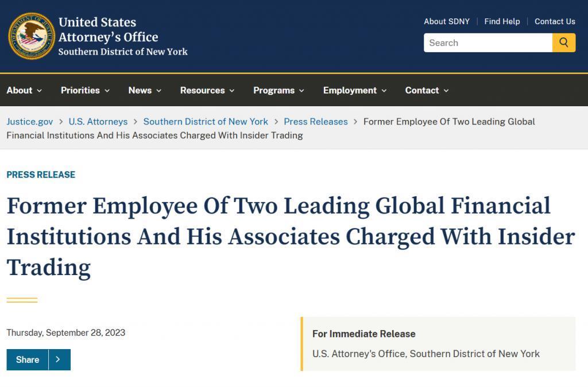588x387 pixels.
Task: Expand the About menu chevron
Action: point(40,91)
